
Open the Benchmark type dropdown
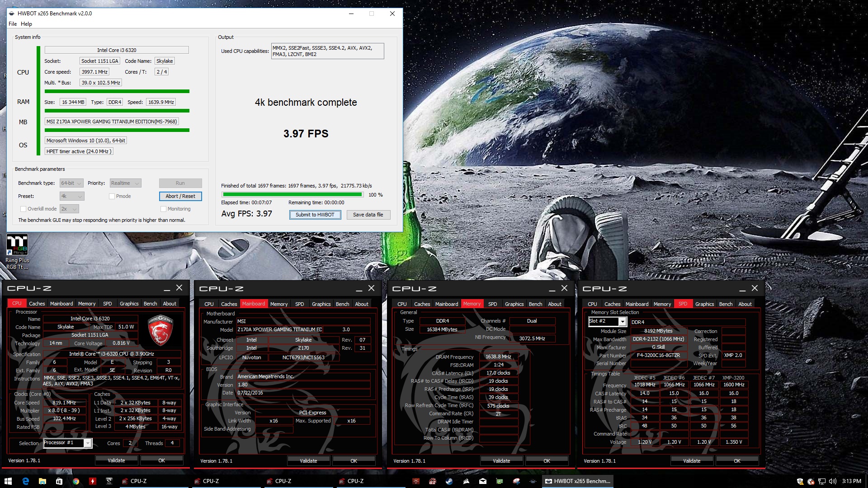pyautogui.click(x=71, y=183)
